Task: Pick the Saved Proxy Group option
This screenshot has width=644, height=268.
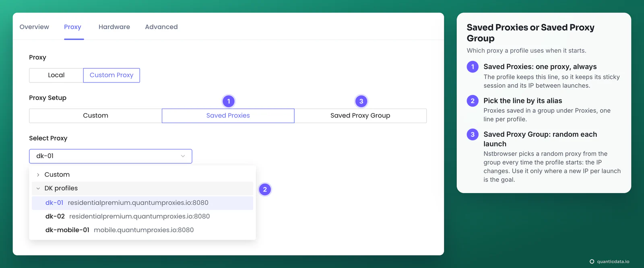Action: click(360, 116)
